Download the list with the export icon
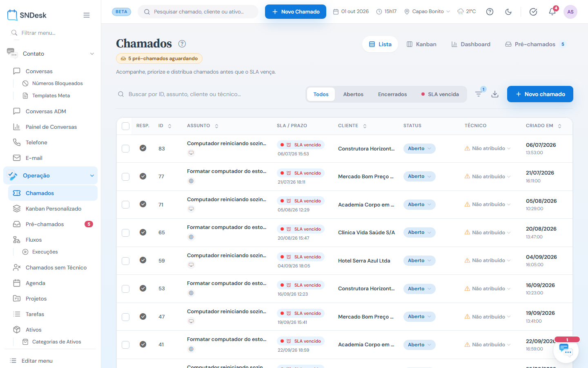This screenshot has height=368, width=588. [x=495, y=94]
